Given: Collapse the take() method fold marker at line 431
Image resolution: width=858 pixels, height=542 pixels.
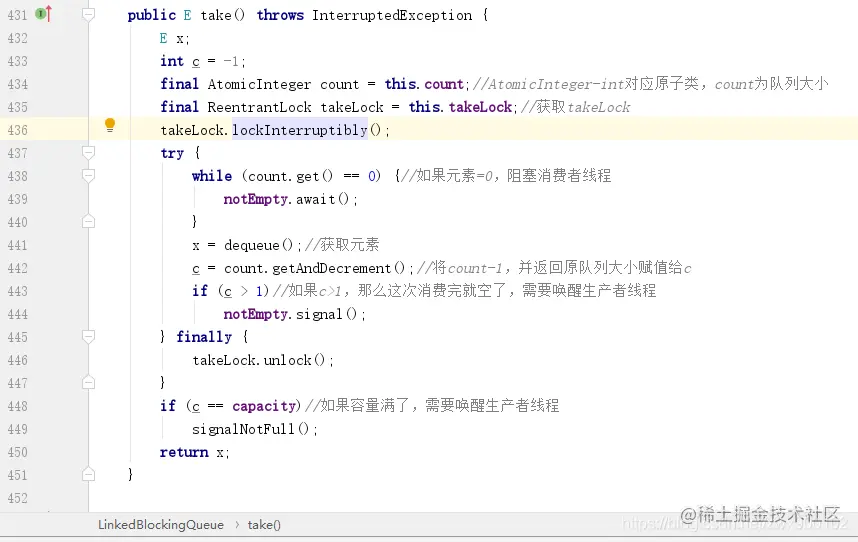Looking at the screenshot, I should click(88, 15).
